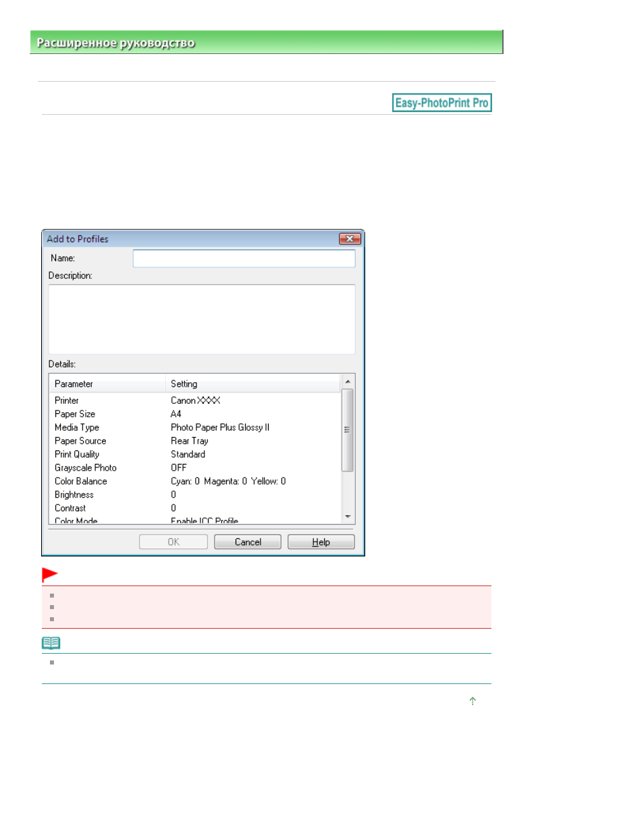Click the 'Расширенное руководство' header banner
644x834 pixels.
[267, 42]
